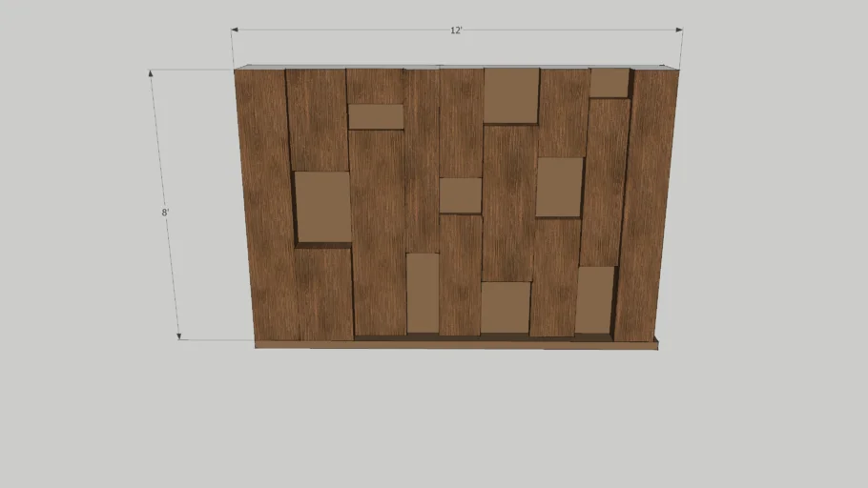Select the small square tan panel in center
The height and width of the screenshot is (488, 868).
pos(460,195)
